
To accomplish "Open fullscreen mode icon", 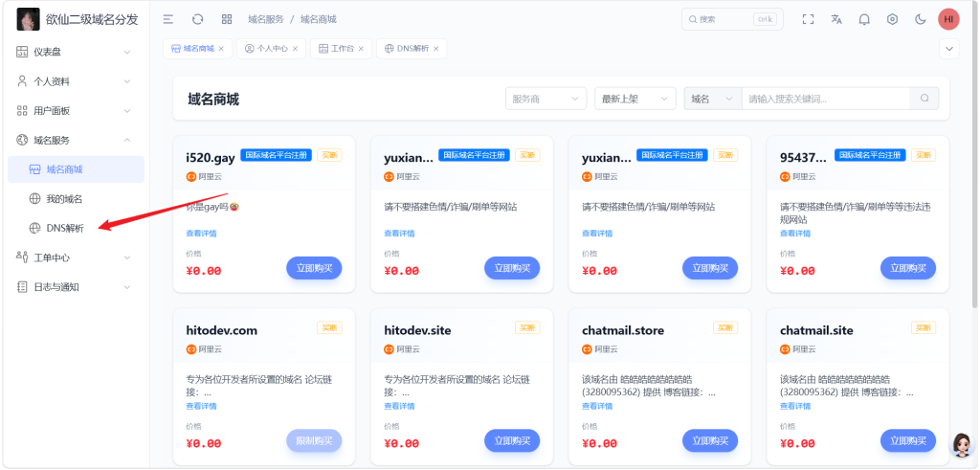I will pyautogui.click(x=808, y=19).
